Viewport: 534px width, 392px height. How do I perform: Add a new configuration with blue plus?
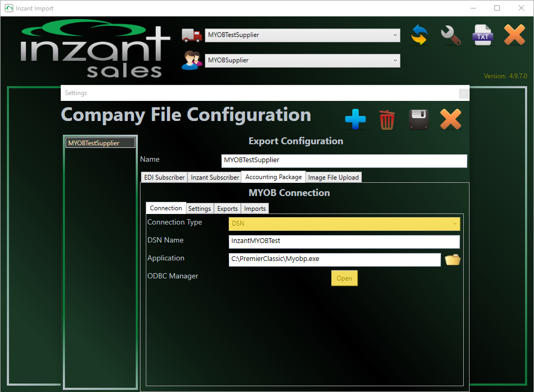(x=355, y=119)
